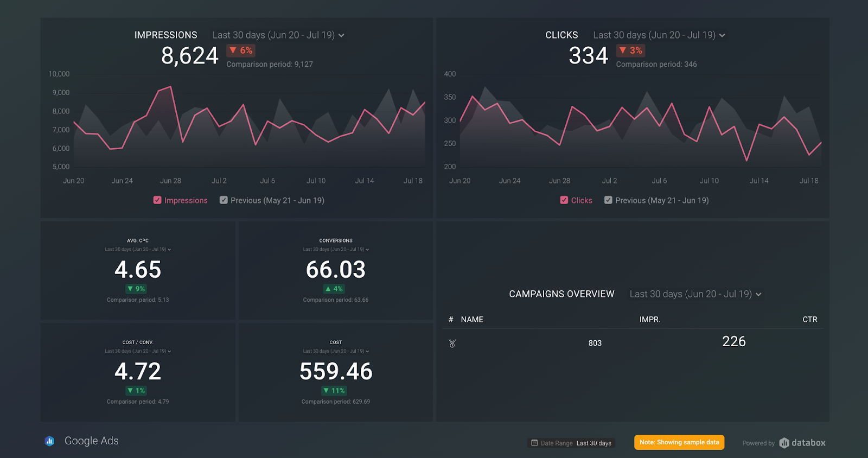Click the red 6% decrease indicator
Screen dimensions: 868x458
click(x=241, y=50)
